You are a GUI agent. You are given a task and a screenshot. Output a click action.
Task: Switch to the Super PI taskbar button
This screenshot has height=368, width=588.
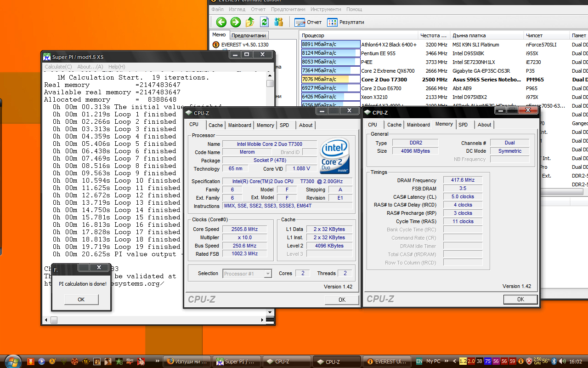pyautogui.click(x=237, y=362)
